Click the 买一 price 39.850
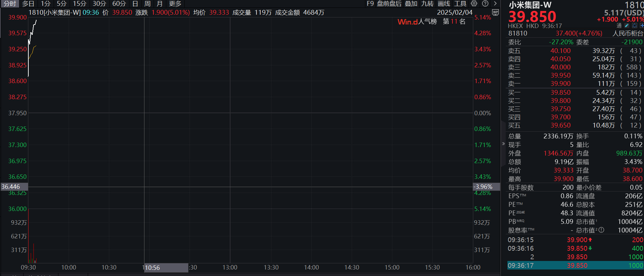644x276 pixels. (x=560, y=92)
